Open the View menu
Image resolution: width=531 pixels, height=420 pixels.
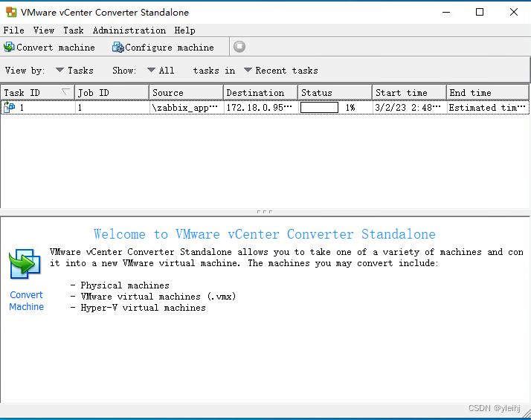tap(44, 30)
